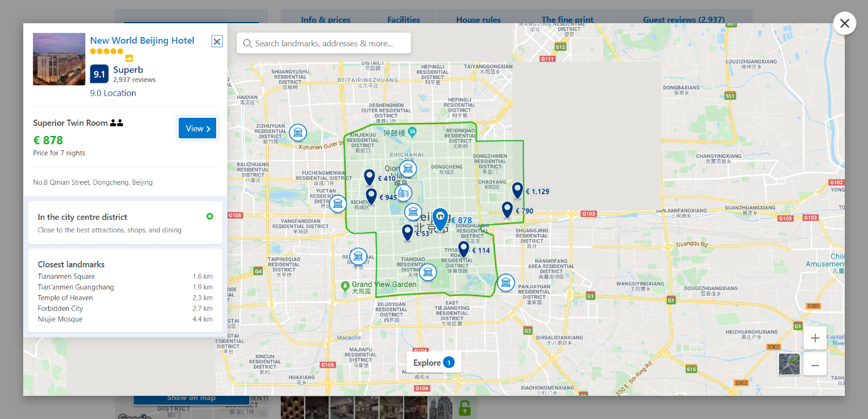868x419 pixels.
Task: Select the € 410 hotel pin
Action: (x=369, y=177)
